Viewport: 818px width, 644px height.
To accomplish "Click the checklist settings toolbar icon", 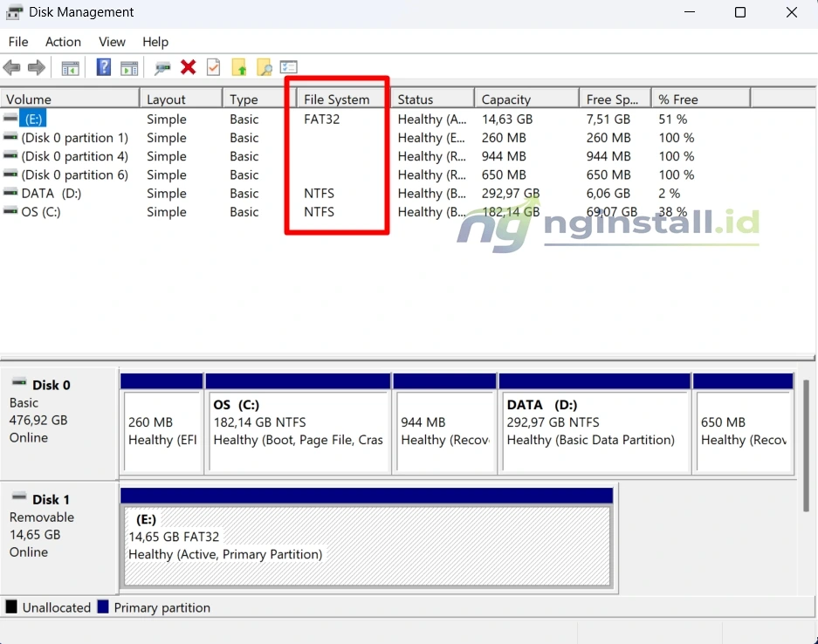I will coord(288,67).
